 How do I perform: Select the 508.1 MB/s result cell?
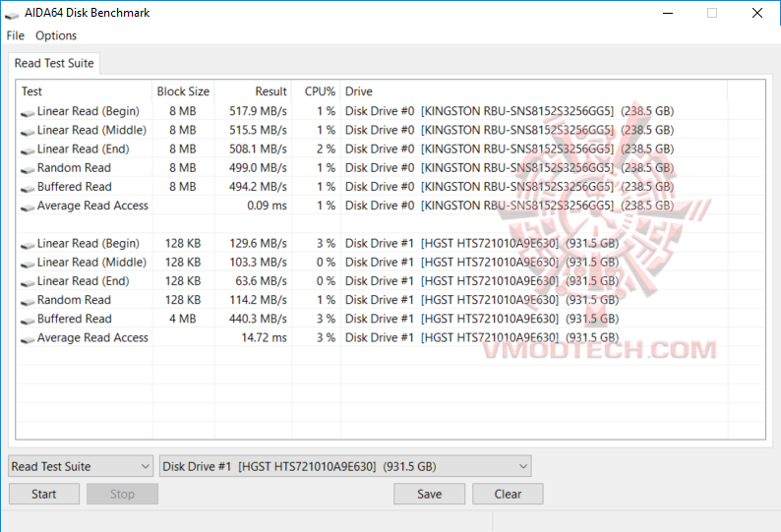pos(258,148)
